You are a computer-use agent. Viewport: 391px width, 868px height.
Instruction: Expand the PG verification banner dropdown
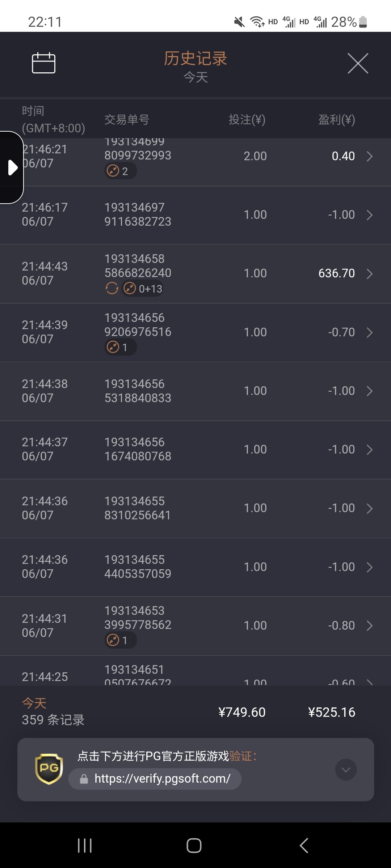[x=346, y=770]
